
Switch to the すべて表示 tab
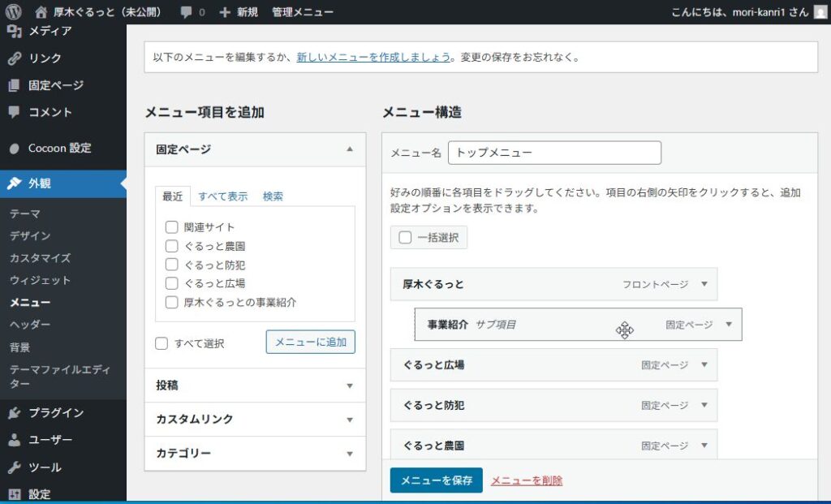click(x=222, y=196)
